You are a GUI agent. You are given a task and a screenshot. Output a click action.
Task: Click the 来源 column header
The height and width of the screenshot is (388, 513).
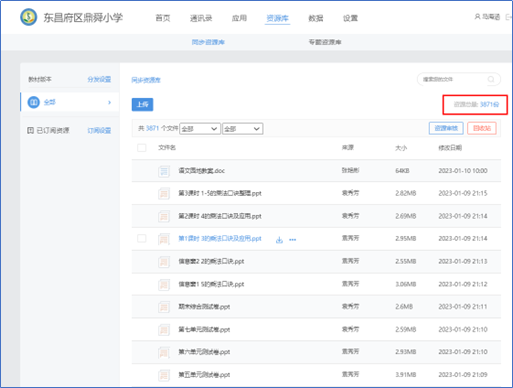pos(348,147)
